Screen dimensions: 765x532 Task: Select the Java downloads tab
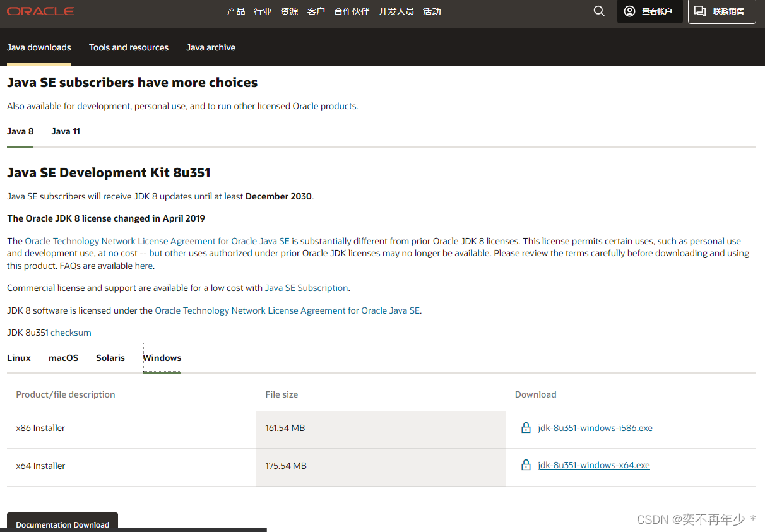point(39,47)
